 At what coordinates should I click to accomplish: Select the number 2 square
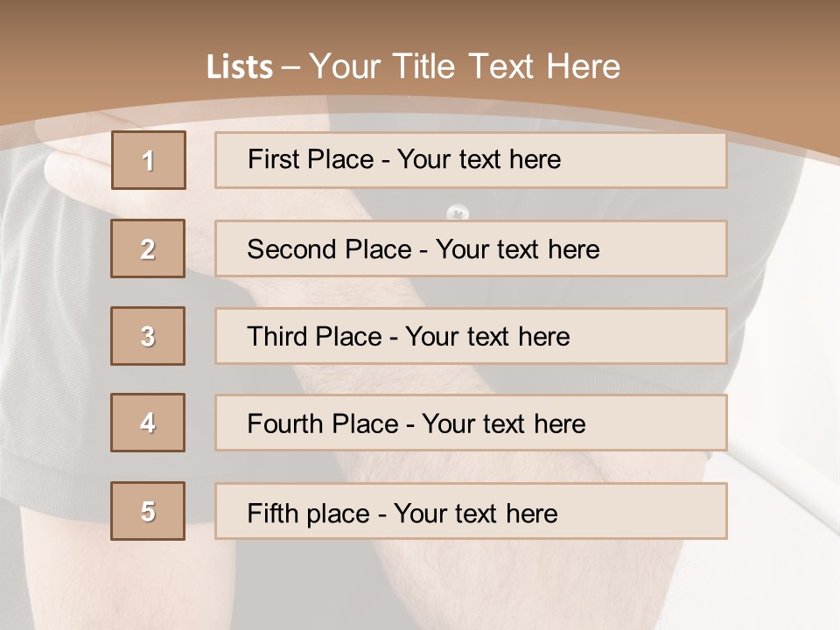(148, 248)
